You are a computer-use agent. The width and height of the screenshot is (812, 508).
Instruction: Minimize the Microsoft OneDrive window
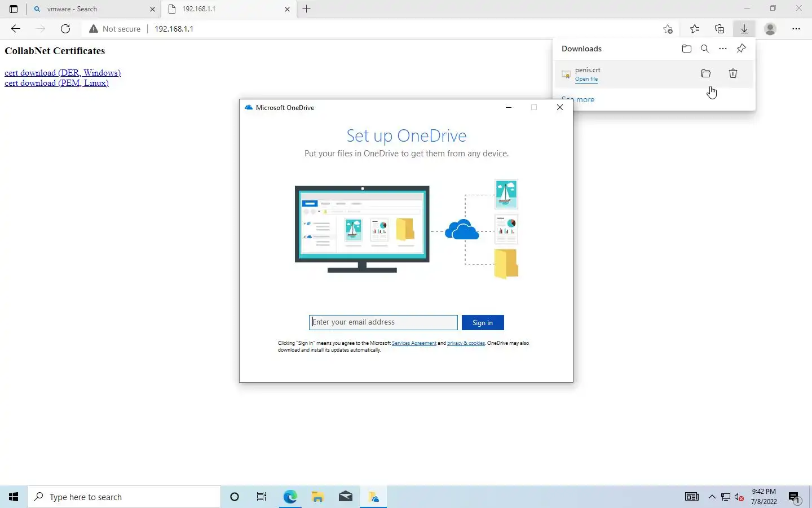[509, 107]
